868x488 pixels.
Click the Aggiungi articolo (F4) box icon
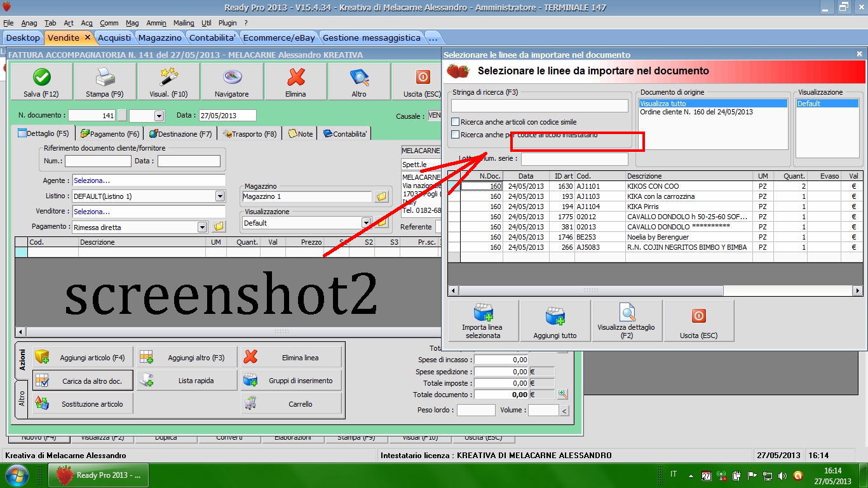coord(42,357)
